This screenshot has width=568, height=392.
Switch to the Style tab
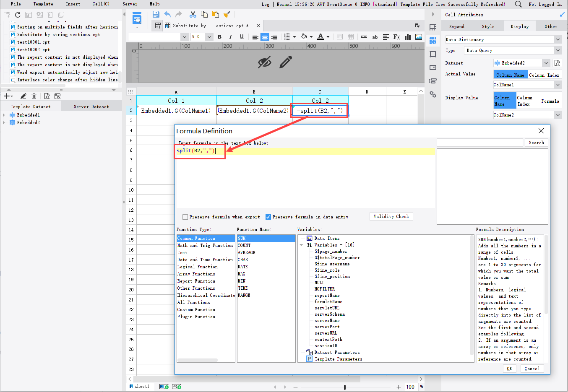(488, 26)
